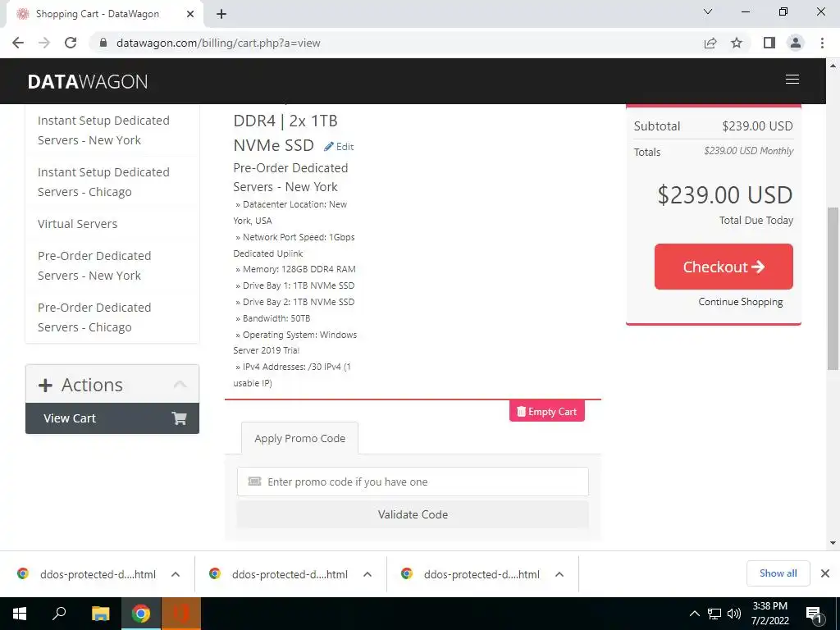Select the Apply Promo Code tab

[x=299, y=438]
